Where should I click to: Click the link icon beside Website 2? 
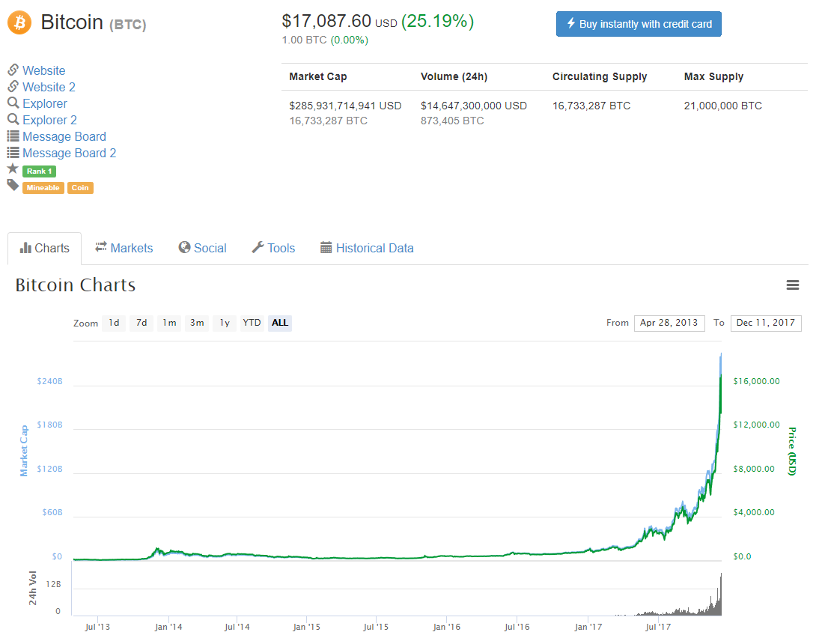pos(13,86)
